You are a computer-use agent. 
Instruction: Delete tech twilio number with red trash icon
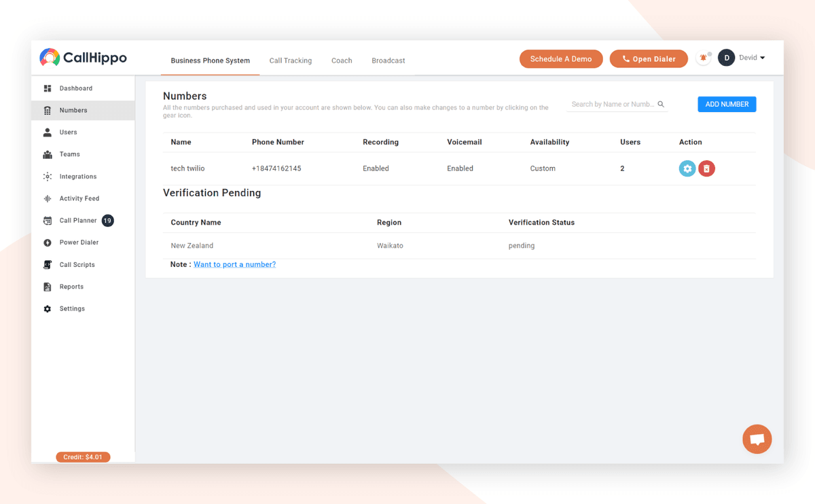[x=707, y=168]
